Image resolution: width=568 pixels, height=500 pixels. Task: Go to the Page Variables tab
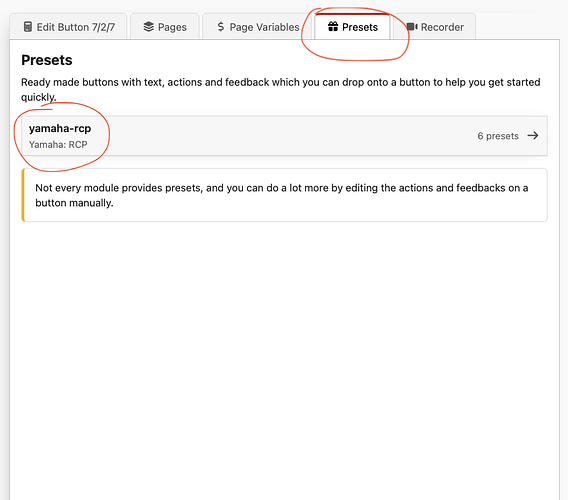click(x=257, y=26)
